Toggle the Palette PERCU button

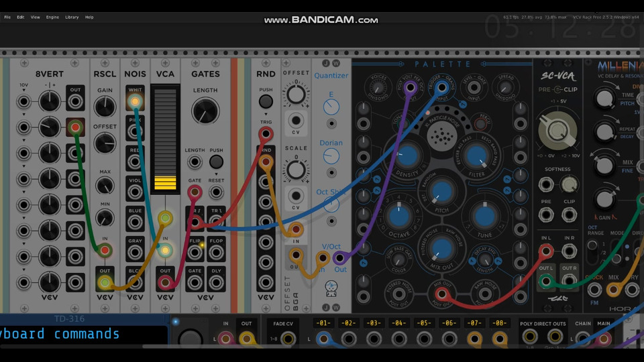click(x=480, y=124)
